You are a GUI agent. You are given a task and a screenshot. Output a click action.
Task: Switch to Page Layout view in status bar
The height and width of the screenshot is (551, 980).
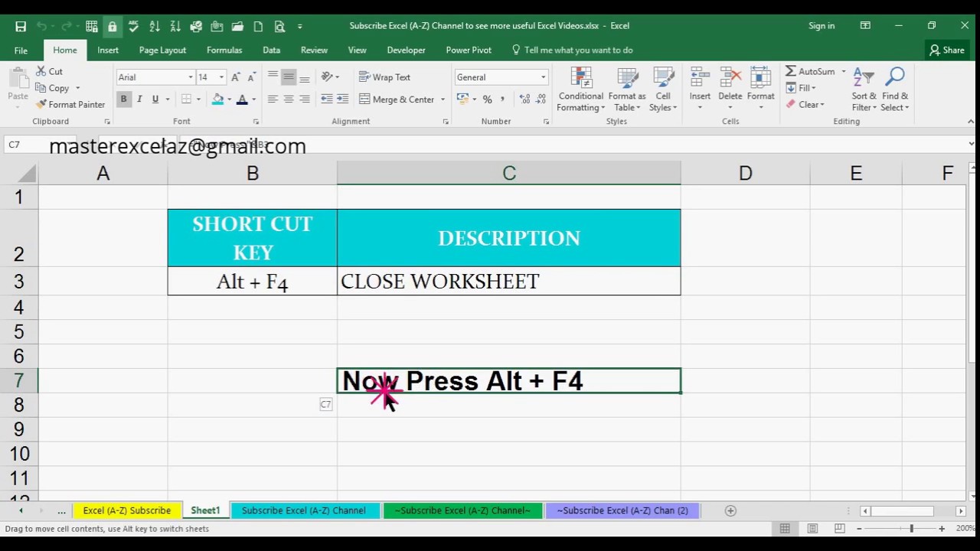pyautogui.click(x=812, y=529)
